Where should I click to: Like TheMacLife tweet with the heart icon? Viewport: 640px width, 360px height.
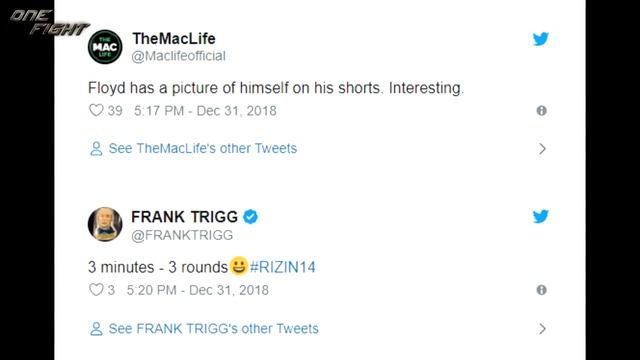point(96,110)
